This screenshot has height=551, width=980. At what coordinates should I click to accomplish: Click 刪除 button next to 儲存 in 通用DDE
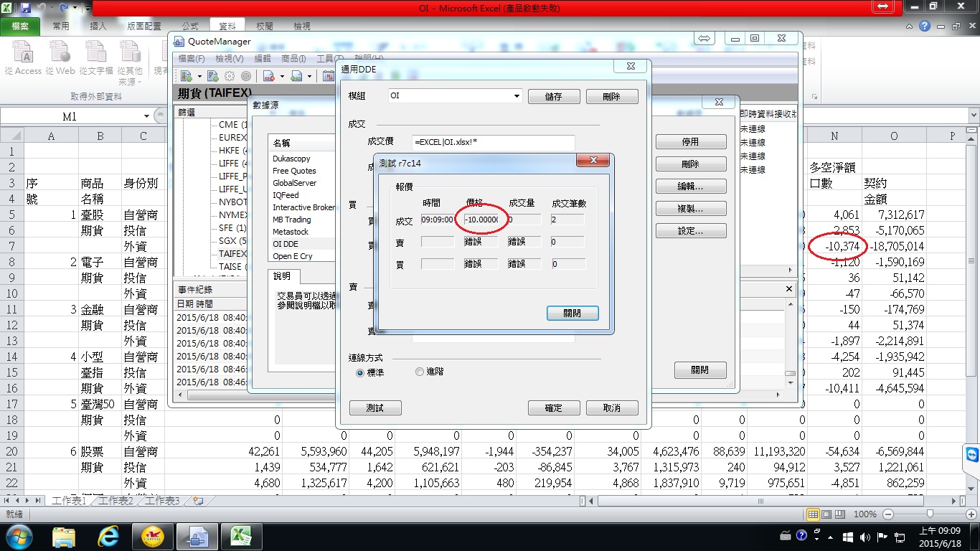pyautogui.click(x=612, y=96)
